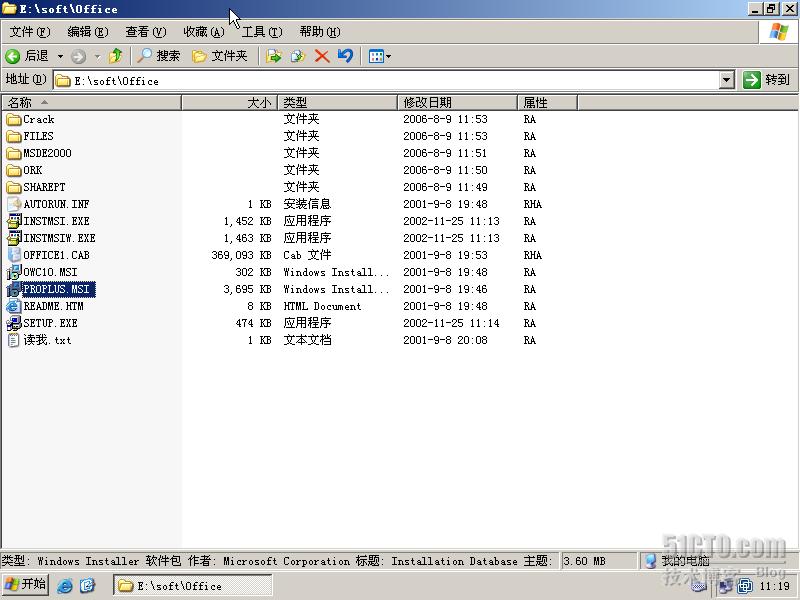Viewport: 800px width, 600px height.
Task: Click the 369,093 KB size cell
Action: click(x=241, y=255)
